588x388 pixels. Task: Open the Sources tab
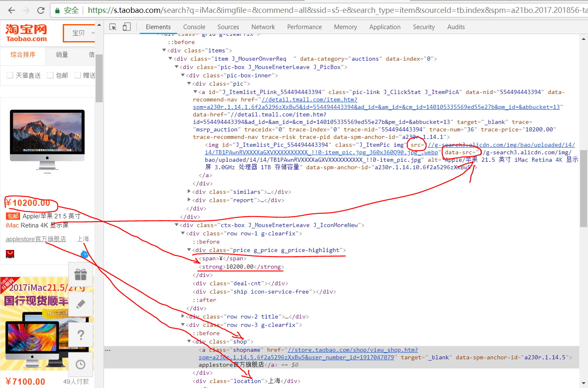click(x=228, y=27)
